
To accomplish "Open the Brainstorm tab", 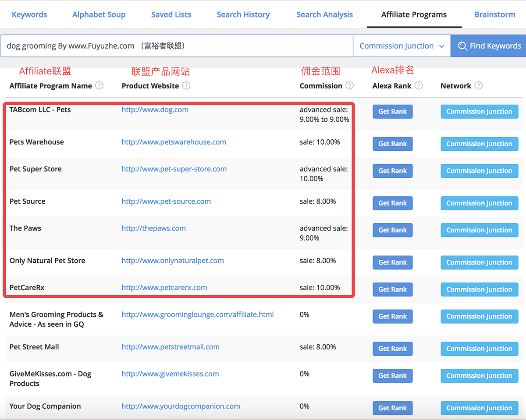I will [495, 14].
